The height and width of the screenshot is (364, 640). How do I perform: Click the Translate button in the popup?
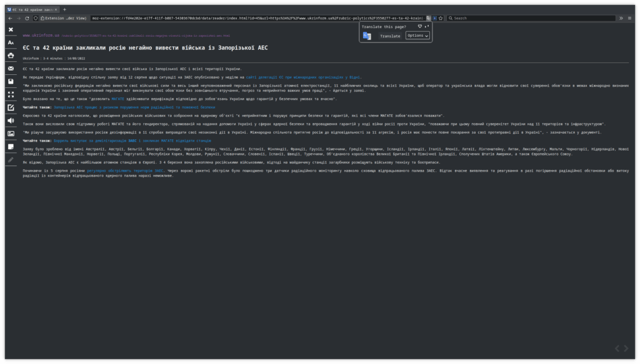[390, 36]
